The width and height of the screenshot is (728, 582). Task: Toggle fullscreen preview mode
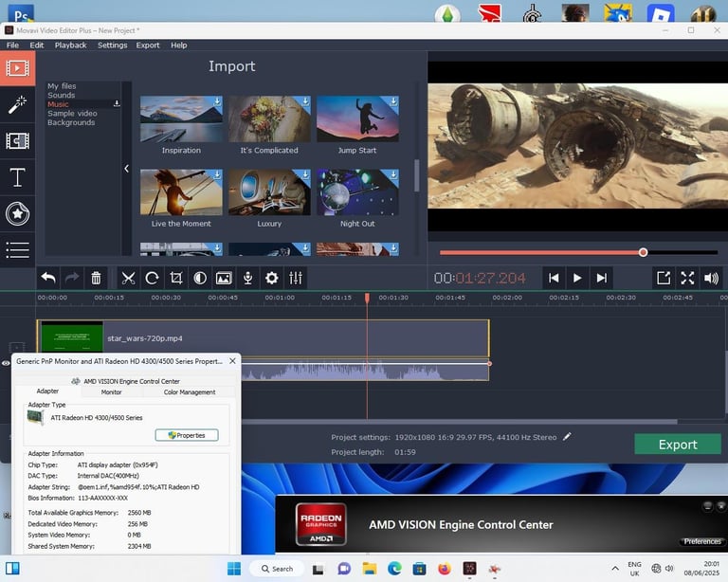click(x=687, y=278)
